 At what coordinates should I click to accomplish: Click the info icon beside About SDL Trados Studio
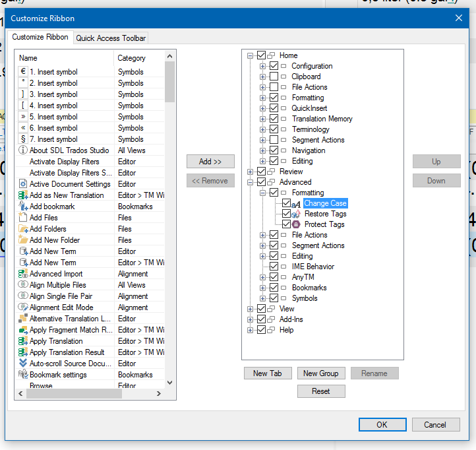point(23,150)
